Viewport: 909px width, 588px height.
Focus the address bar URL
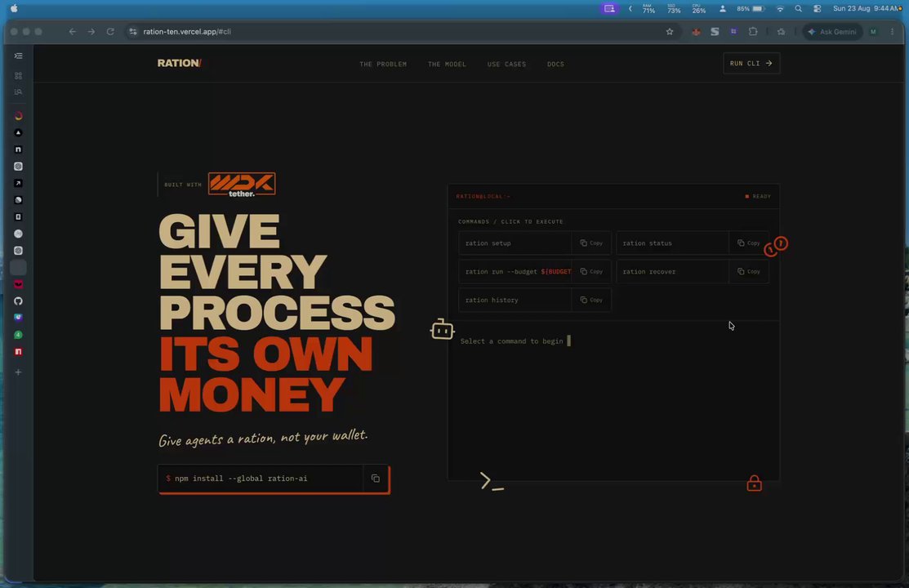tap(187, 32)
